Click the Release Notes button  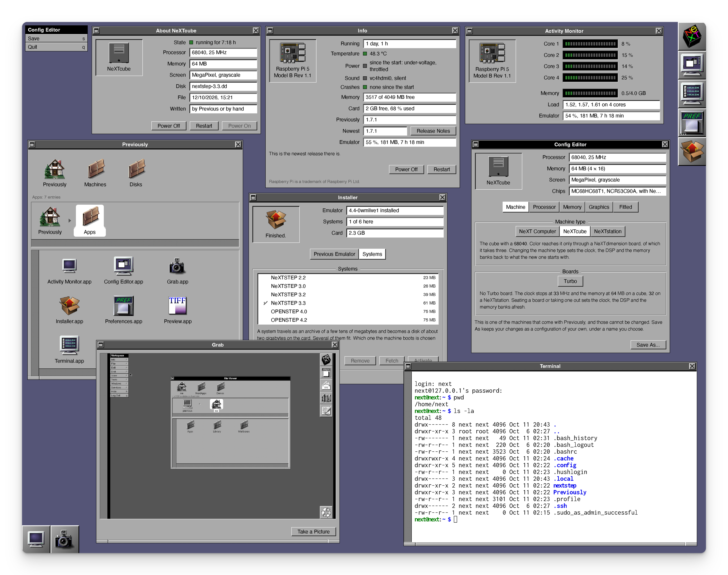433,131
